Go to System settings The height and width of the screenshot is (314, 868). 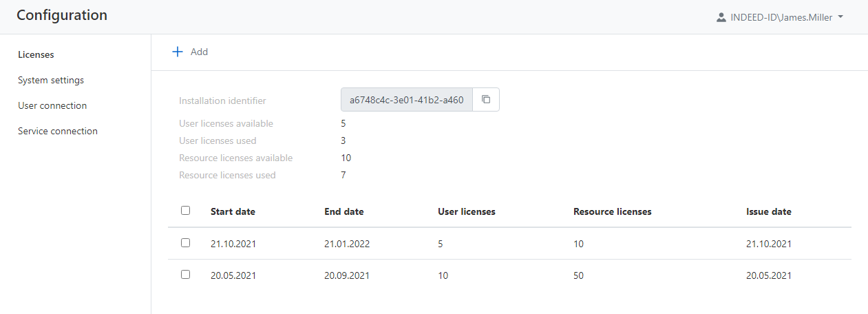coord(51,80)
